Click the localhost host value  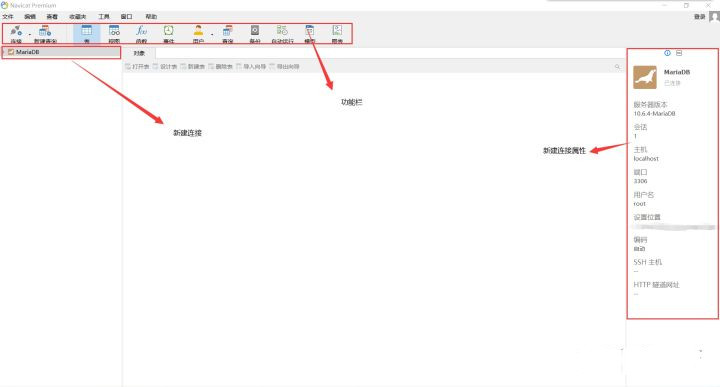pos(646,158)
